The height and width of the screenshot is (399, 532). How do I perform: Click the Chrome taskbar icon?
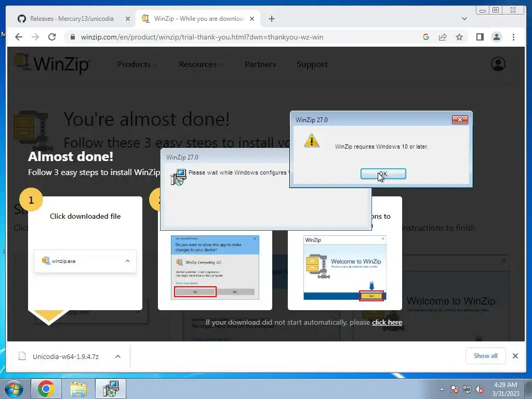tap(46, 389)
